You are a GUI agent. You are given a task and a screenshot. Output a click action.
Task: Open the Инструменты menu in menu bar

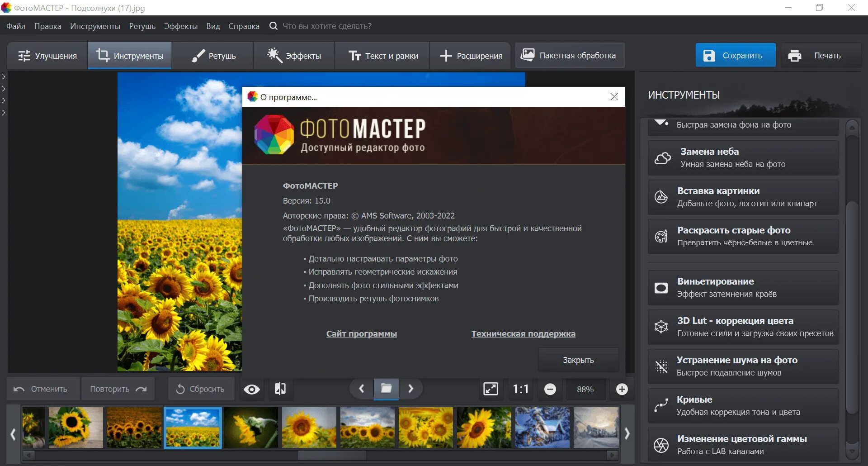pyautogui.click(x=95, y=26)
